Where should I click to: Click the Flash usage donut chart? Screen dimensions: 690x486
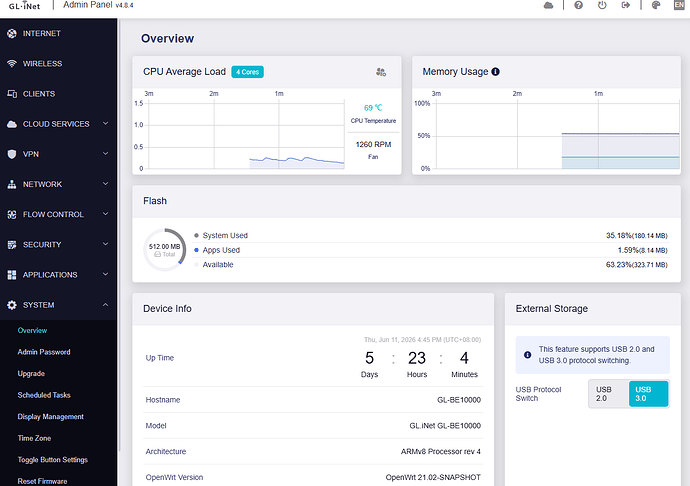165,250
